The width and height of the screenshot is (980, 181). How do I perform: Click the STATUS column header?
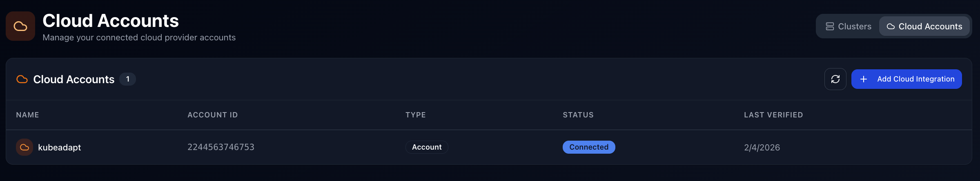[x=578, y=115]
